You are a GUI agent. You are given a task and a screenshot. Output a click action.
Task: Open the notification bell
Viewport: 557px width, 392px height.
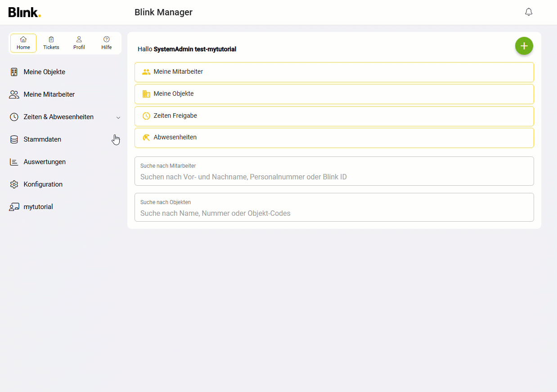coord(528,12)
